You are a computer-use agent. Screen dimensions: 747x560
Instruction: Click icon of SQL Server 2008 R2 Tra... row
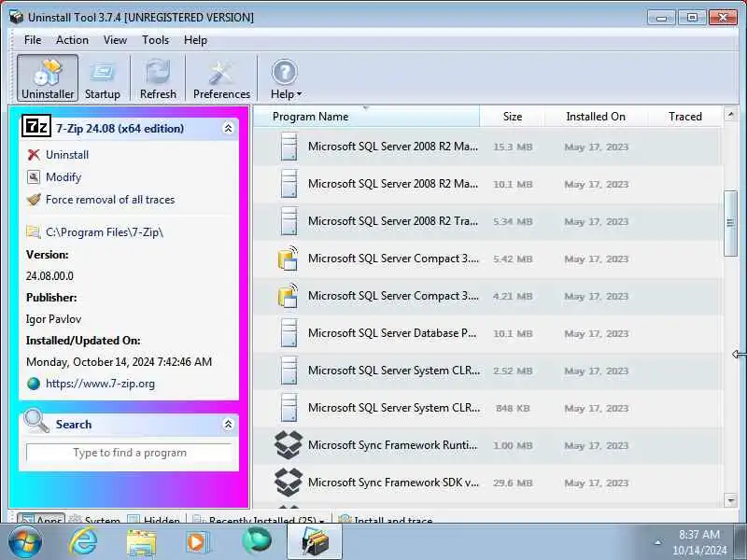click(289, 221)
